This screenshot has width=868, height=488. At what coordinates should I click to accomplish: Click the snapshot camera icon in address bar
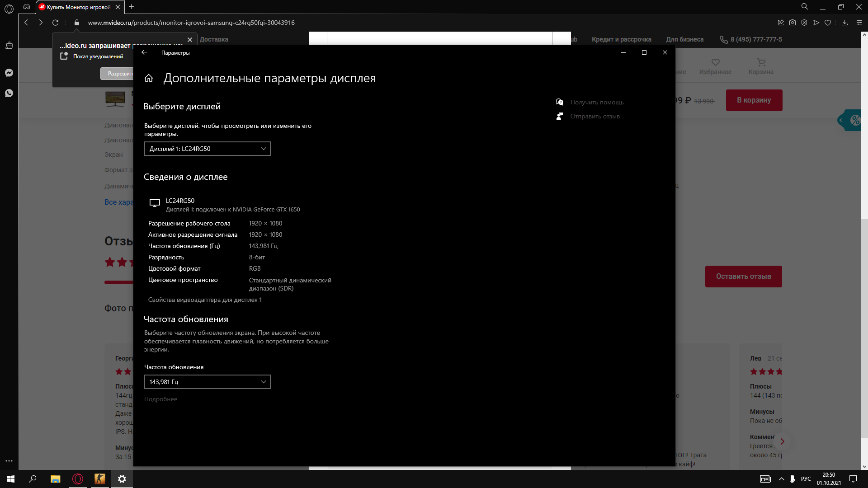point(793,23)
